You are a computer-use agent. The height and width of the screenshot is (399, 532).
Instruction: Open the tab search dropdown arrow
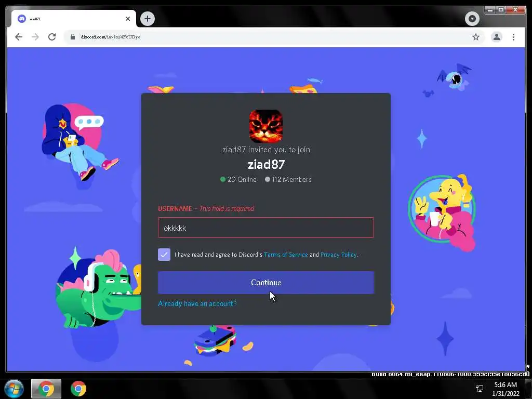472,19
